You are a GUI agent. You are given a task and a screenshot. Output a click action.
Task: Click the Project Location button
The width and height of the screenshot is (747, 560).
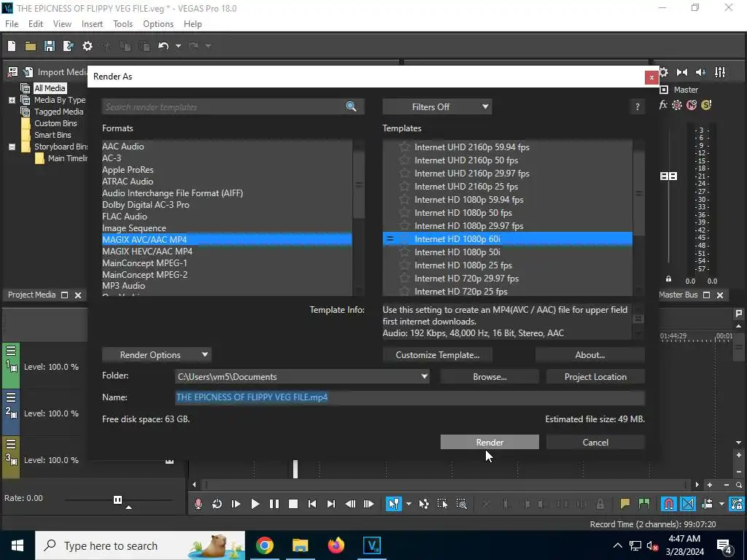[x=595, y=377]
